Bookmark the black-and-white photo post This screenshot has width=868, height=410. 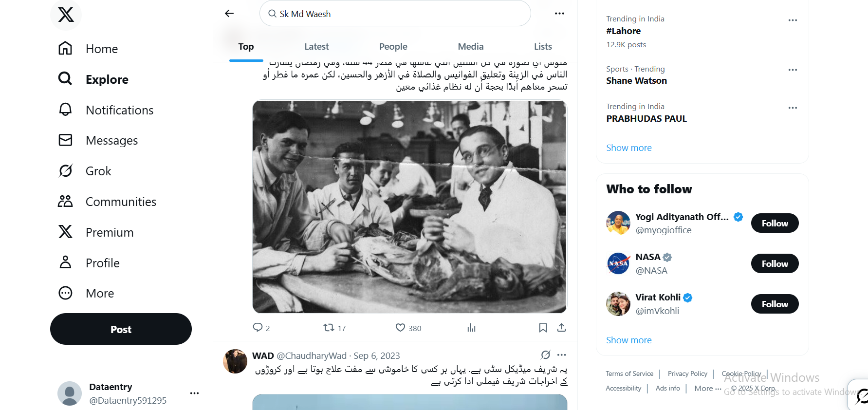click(543, 328)
